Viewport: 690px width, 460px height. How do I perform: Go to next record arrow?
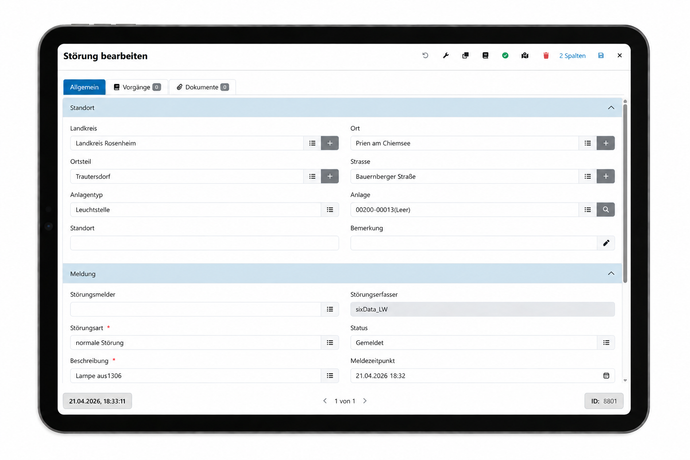click(365, 401)
